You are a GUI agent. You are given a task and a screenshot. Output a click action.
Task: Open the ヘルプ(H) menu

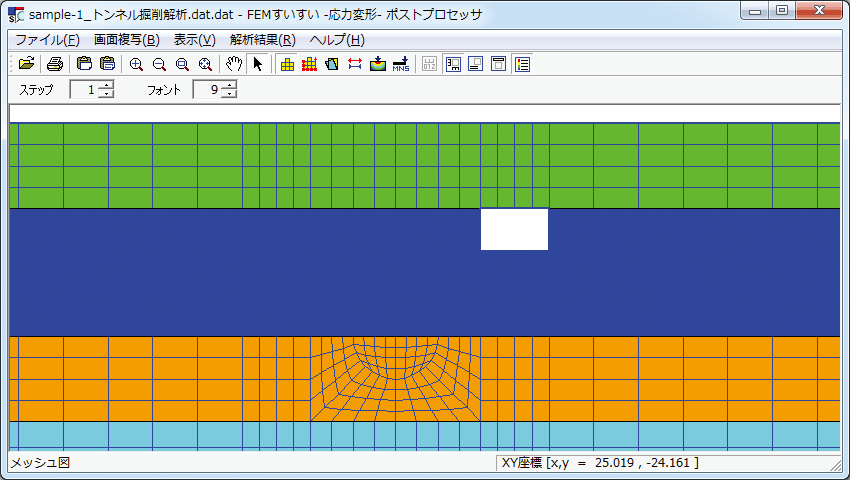click(x=337, y=40)
